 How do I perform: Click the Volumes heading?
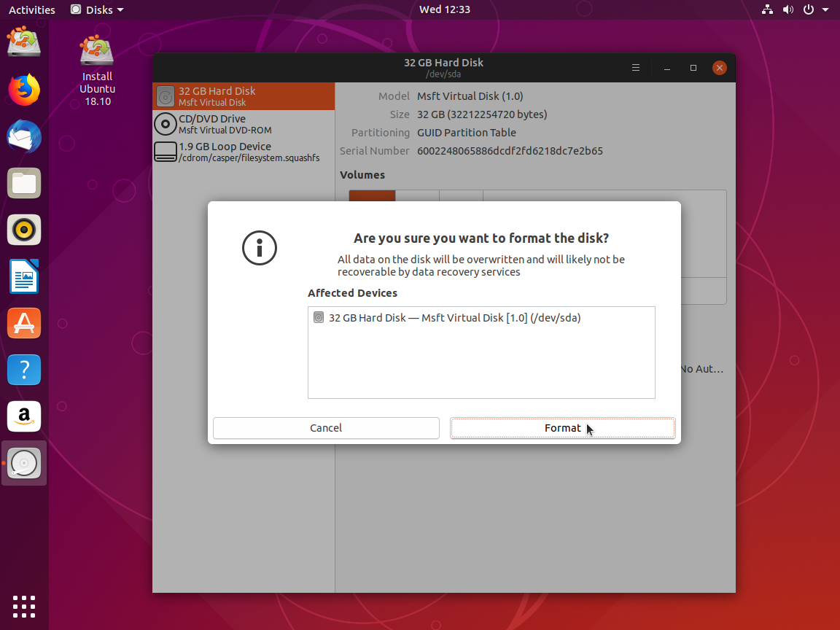pyautogui.click(x=362, y=175)
